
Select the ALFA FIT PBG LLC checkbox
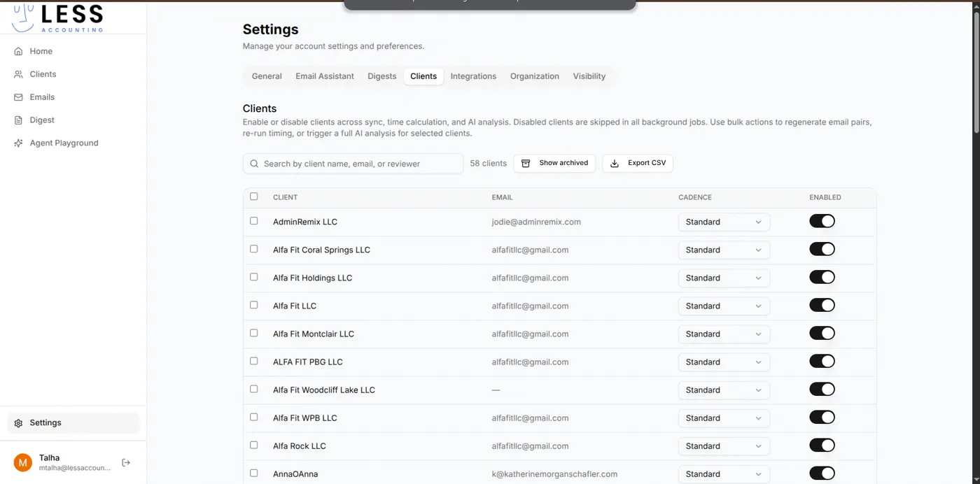point(253,361)
